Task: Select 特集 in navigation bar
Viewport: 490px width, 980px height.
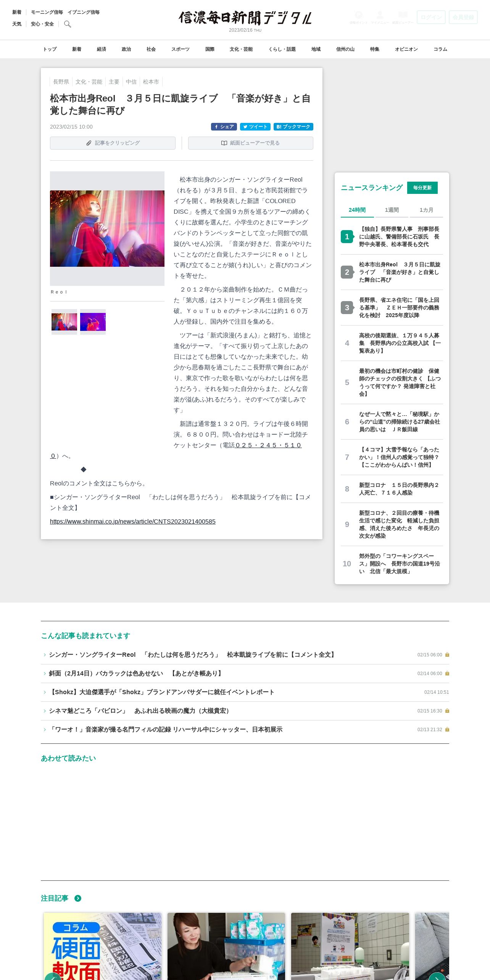Action: pyautogui.click(x=375, y=49)
